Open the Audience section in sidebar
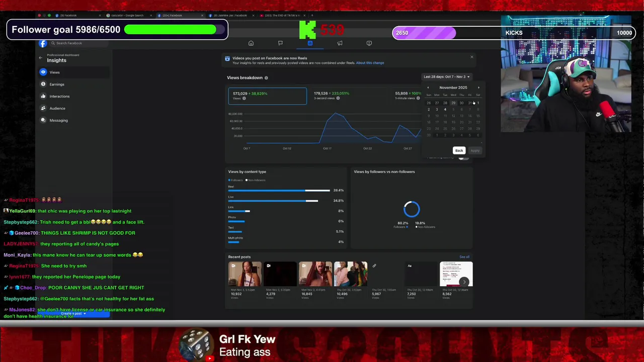 click(73, 108)
